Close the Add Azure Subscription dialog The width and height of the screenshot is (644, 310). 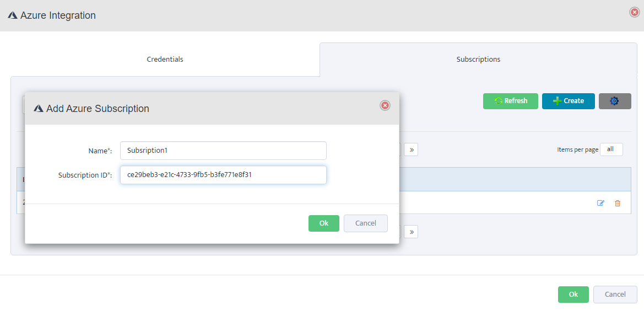point(385,105)
